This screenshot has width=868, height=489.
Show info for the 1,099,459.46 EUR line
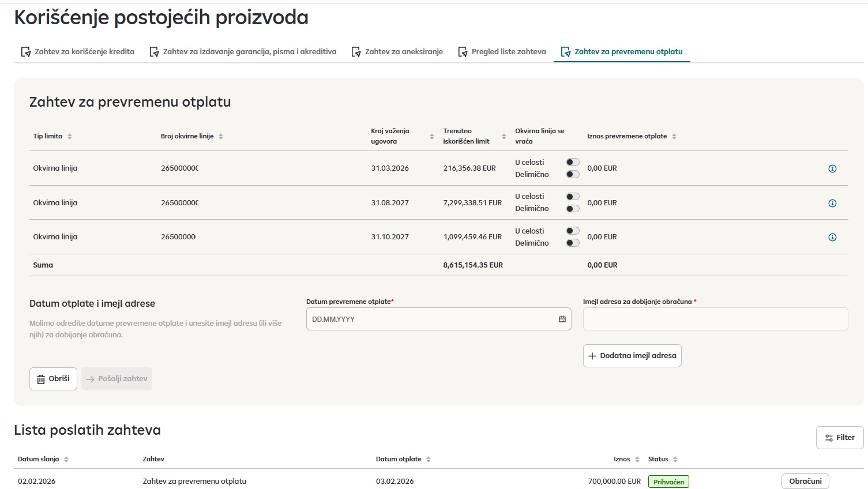coord(832,237)
